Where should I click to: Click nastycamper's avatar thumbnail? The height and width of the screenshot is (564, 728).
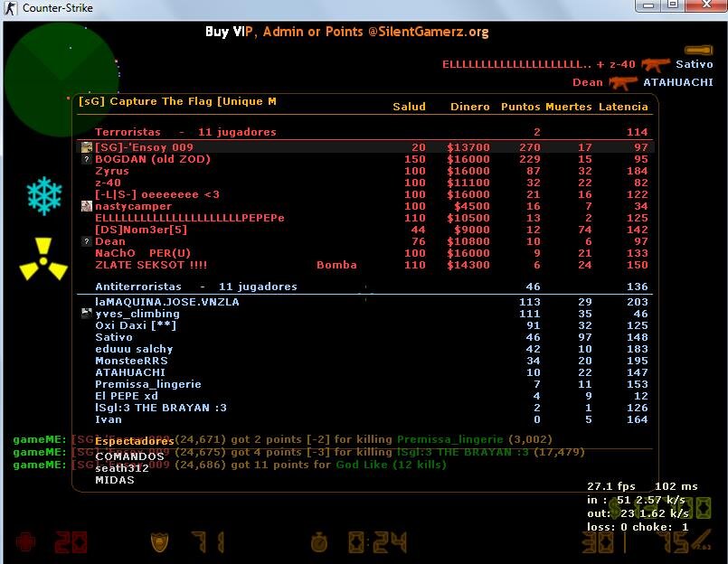(x=86, y=206)
